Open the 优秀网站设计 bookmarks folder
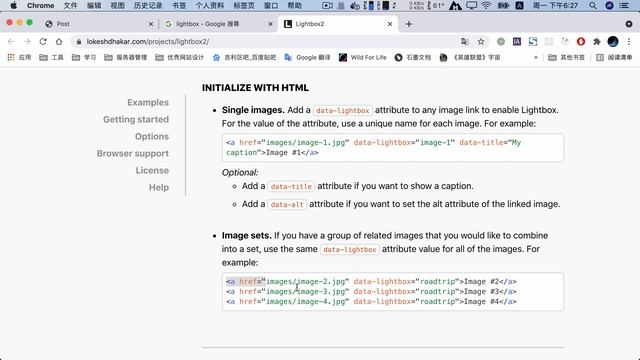This screenshot has width=640, height=360. click(x=180, y=58)
